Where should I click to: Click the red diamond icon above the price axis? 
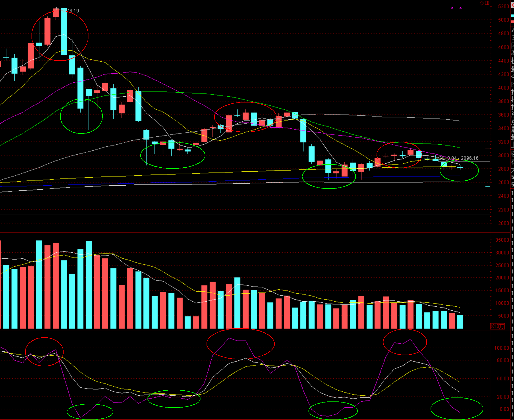coord(481,3)
